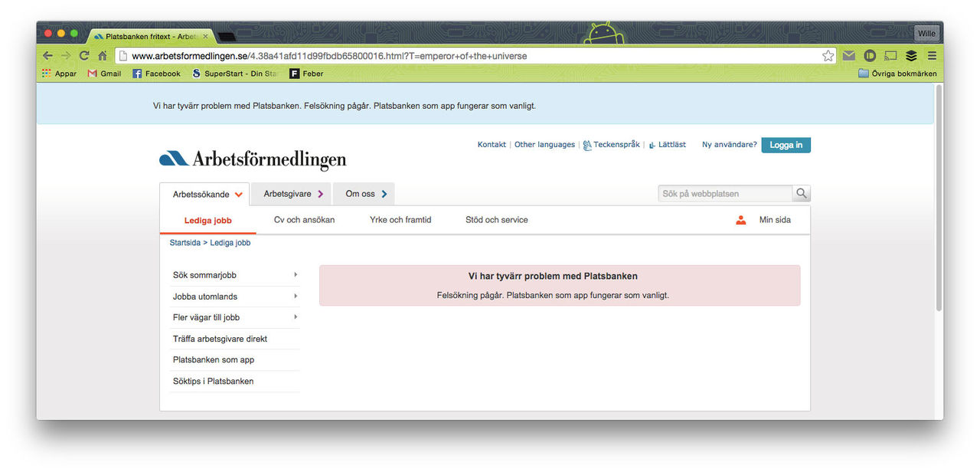Open the Chrome hamburger menu
Image resolution: width=980 pixels, height=472 pixels.
tap(932, 56)
